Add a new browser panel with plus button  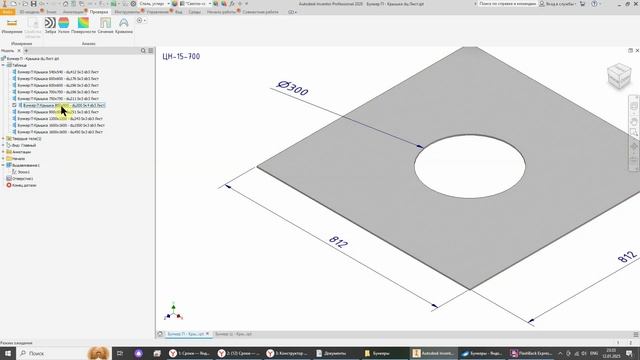[26, 51]
